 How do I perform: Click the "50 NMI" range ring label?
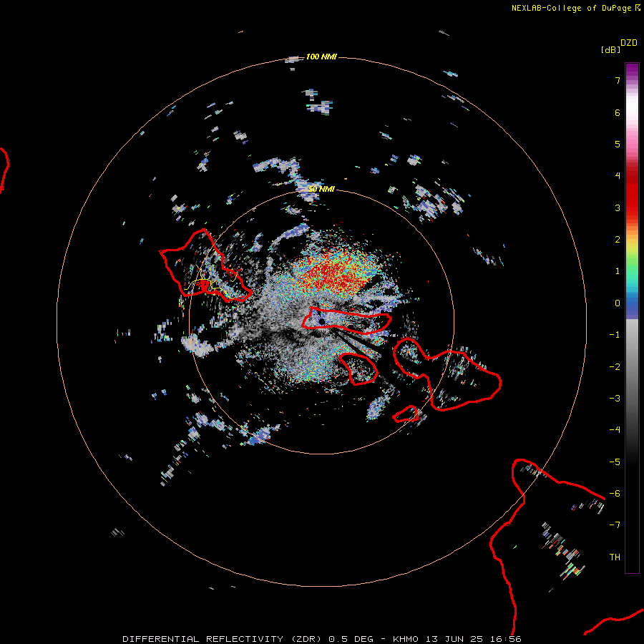pos(321,189)
